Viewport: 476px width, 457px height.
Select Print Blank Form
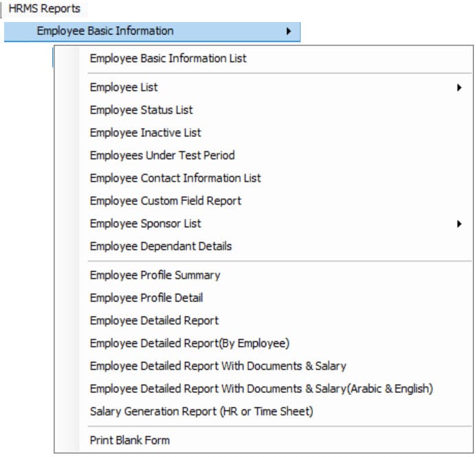click(263, 440)
